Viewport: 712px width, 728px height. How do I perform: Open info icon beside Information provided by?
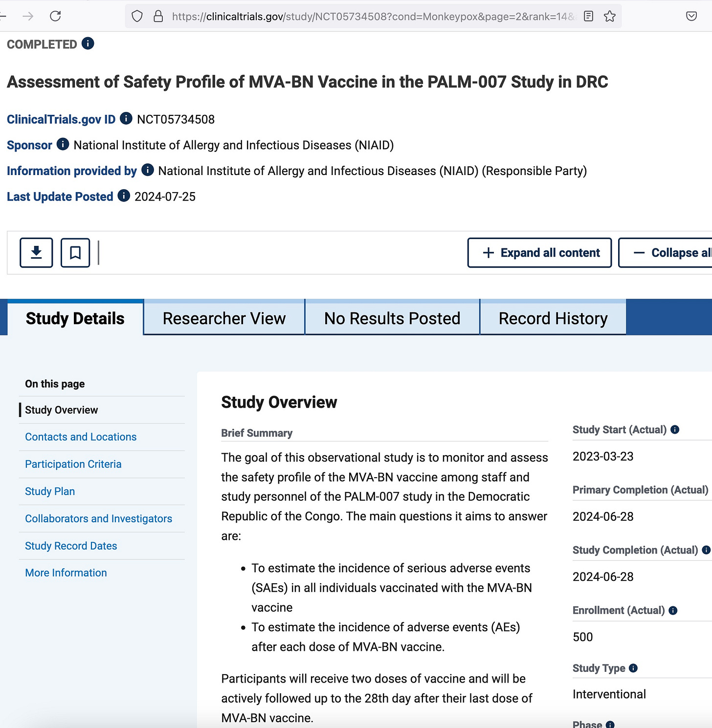[148, 170]
